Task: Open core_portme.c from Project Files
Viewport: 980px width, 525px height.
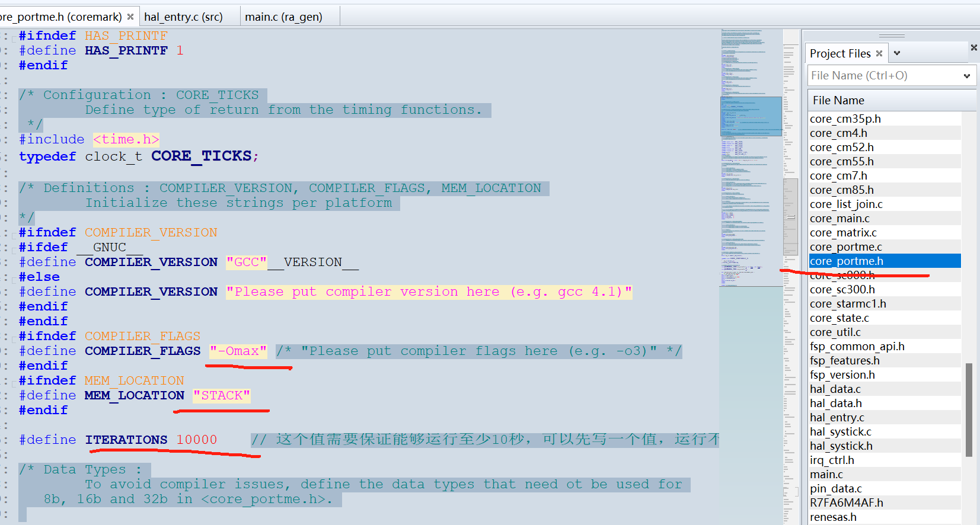Action: [885, 247]
